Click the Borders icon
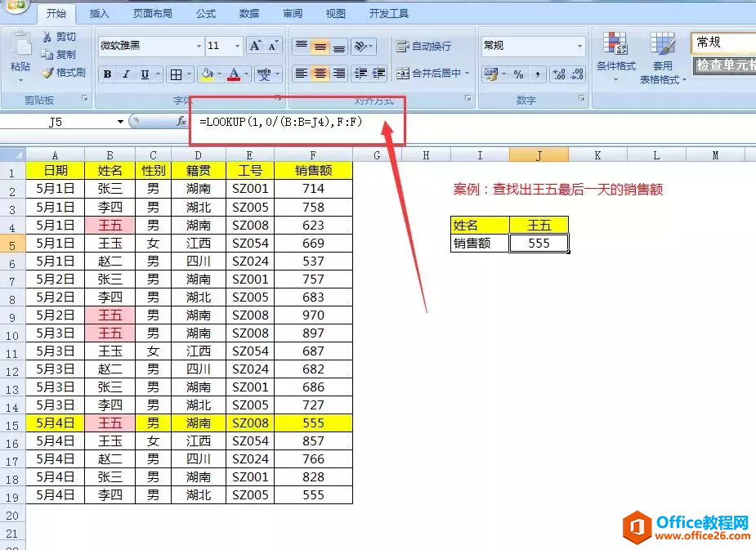 (x=177, y=74)
